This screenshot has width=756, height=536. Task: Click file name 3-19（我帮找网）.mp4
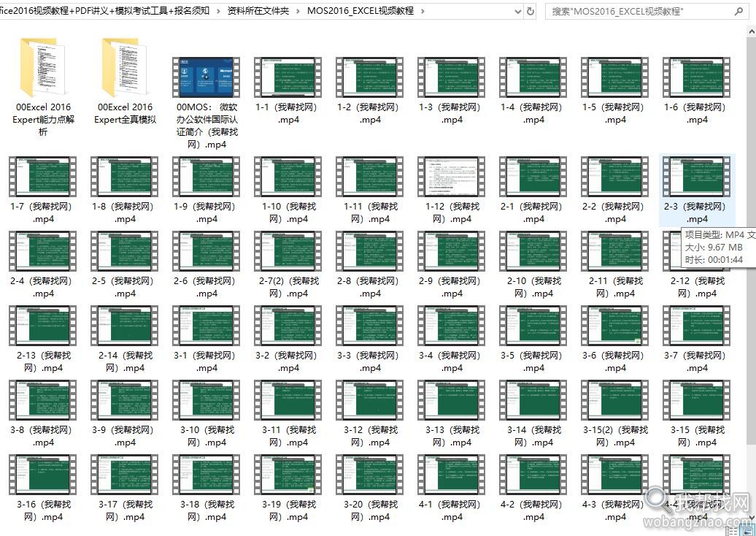point(288,511)
